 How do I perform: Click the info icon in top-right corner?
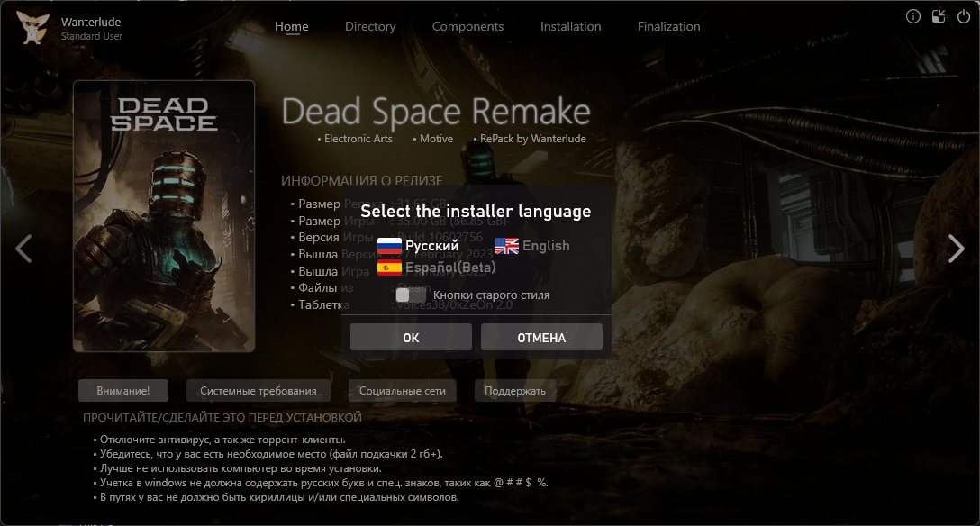pyautogui.click(x=913, y=16)
